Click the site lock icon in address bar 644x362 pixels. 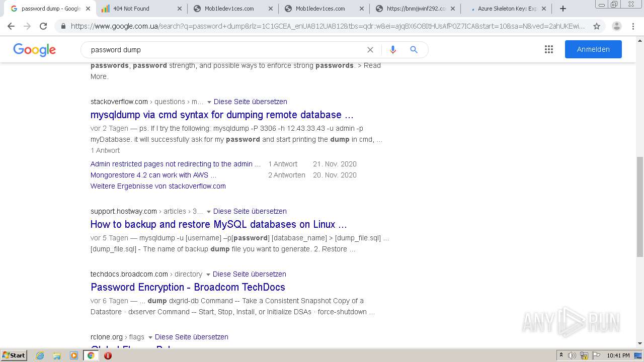pos(63,26)
